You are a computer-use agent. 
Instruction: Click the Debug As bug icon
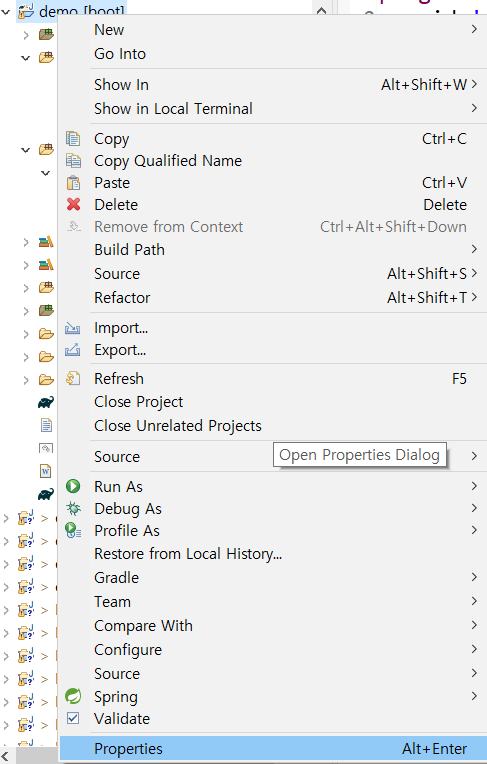point(73,509)
